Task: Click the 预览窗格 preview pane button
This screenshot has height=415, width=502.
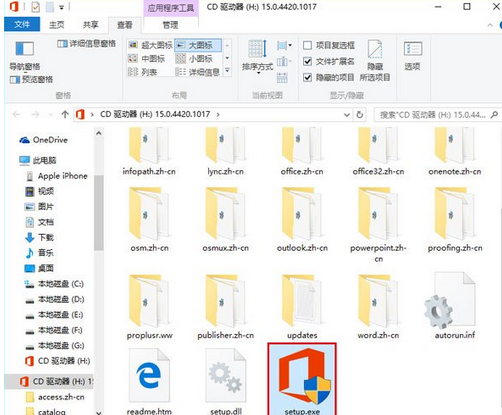Action: pyautogui.click(x=31, y=79)
